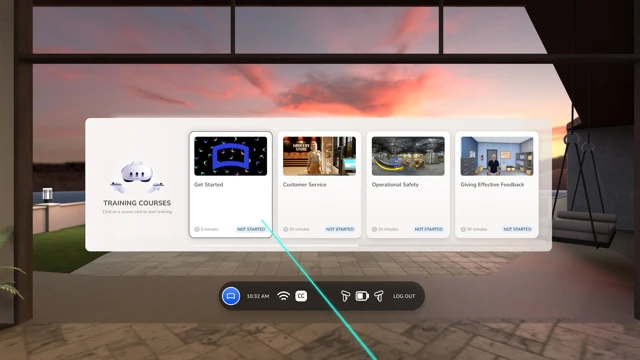Click the duration clock icon on Customer Service
This screenshot has height=360, width=640.
point(286,229)
